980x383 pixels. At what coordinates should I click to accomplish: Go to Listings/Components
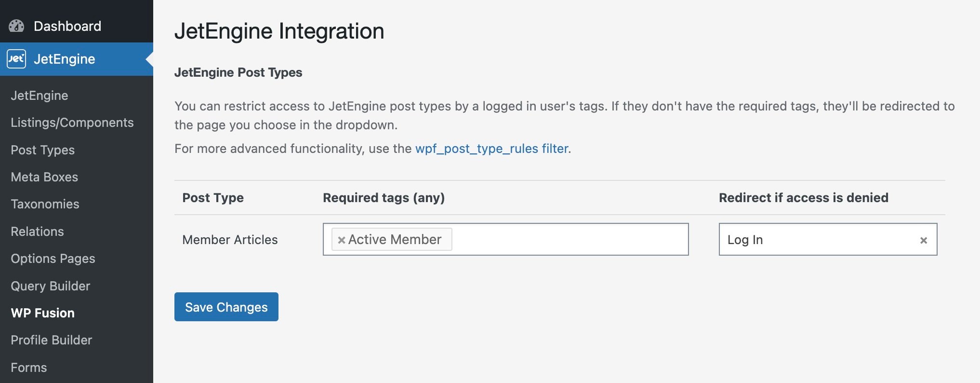click(x=72, y=123)
